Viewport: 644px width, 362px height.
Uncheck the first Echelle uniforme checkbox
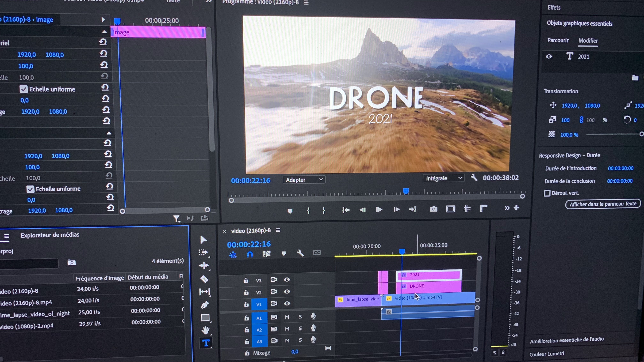point(23,89)
